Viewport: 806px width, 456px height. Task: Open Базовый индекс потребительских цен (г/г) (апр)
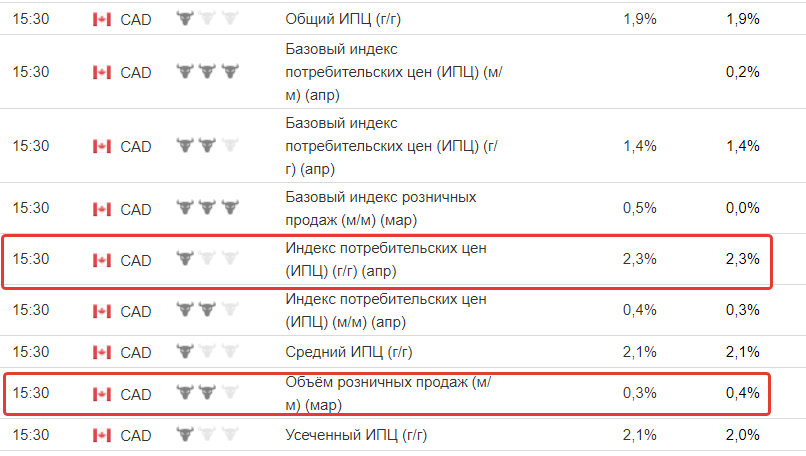pyautogui.click(x=391, y=146)
